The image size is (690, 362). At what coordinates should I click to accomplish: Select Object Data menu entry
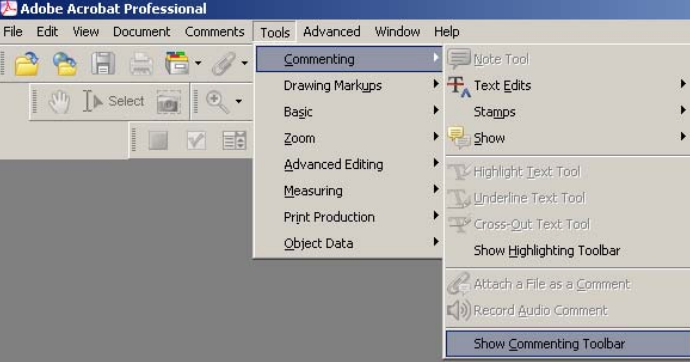click(x=349, y=243)
